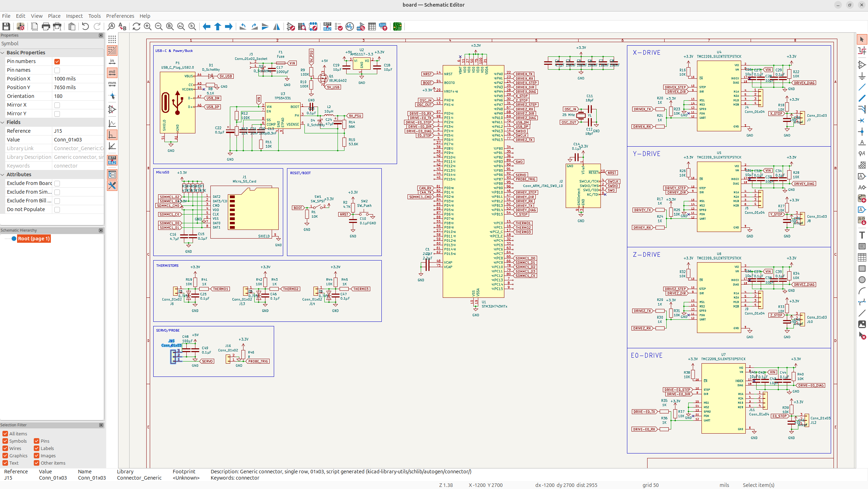This screenshot has height=489, width=868.
Task: Close the Selection Filter panel
Action: coord(101,425)
